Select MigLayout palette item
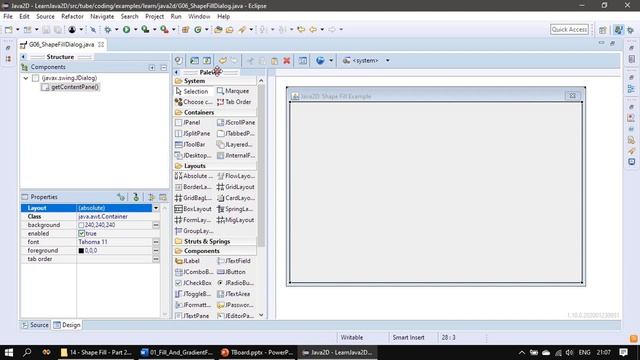The image size is (640, 360). (236, 220)
